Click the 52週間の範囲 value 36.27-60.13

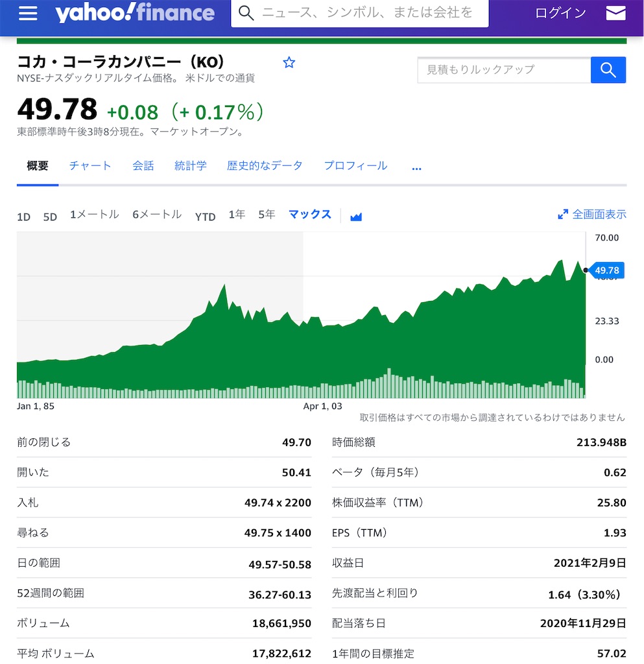tap(280, 595)
